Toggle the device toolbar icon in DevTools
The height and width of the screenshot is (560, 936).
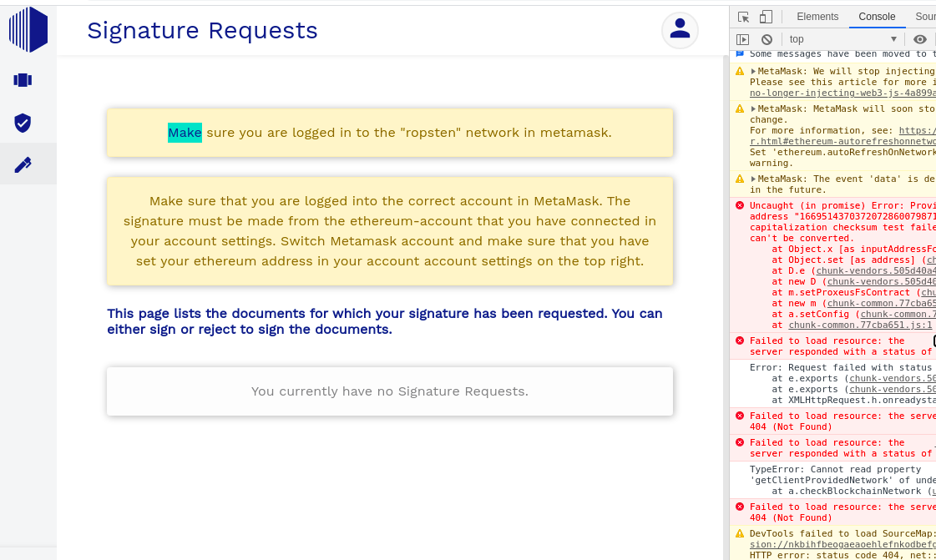pyautogui.click(x=766, y=17)
